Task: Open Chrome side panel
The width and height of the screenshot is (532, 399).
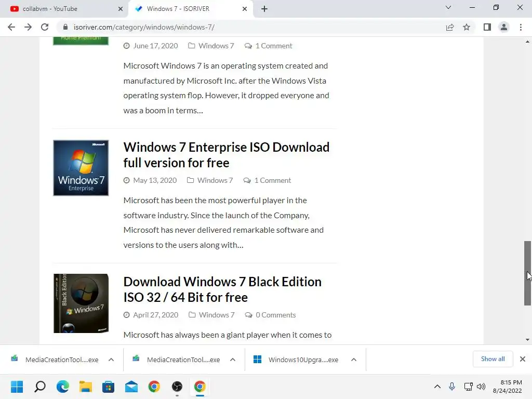Action: pyautogui.click(x=487, y=27)
